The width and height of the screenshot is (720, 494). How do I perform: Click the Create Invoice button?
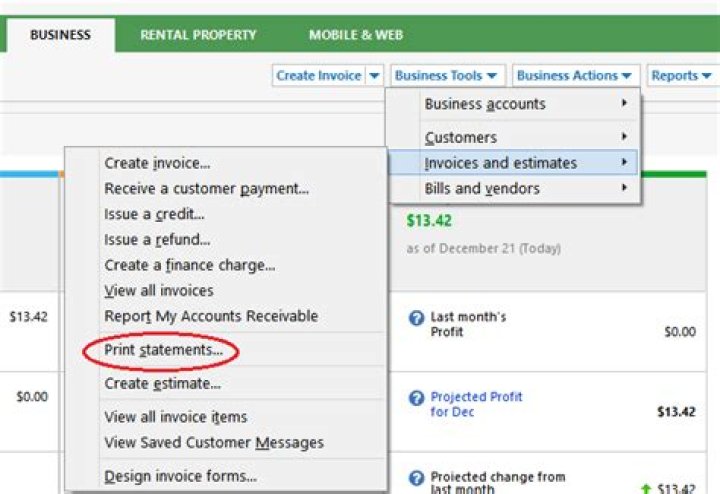319,76
